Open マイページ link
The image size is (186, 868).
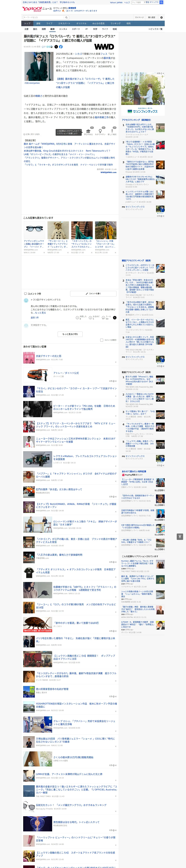pyautogui.click(x=139, y=17)
